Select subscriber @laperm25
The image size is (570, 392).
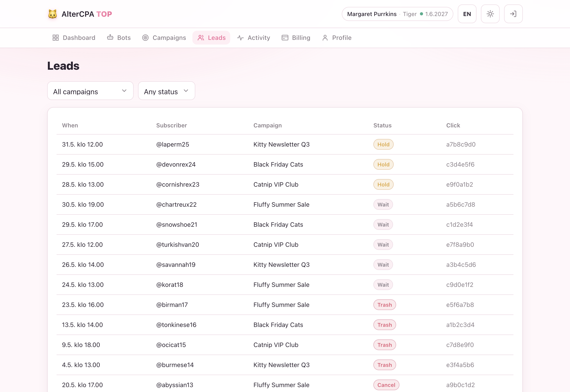point(173,144)
